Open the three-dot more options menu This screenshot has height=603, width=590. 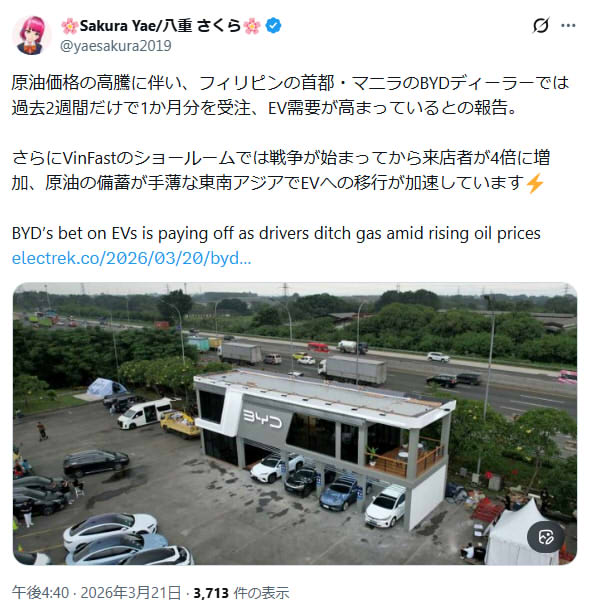(568, 26)
